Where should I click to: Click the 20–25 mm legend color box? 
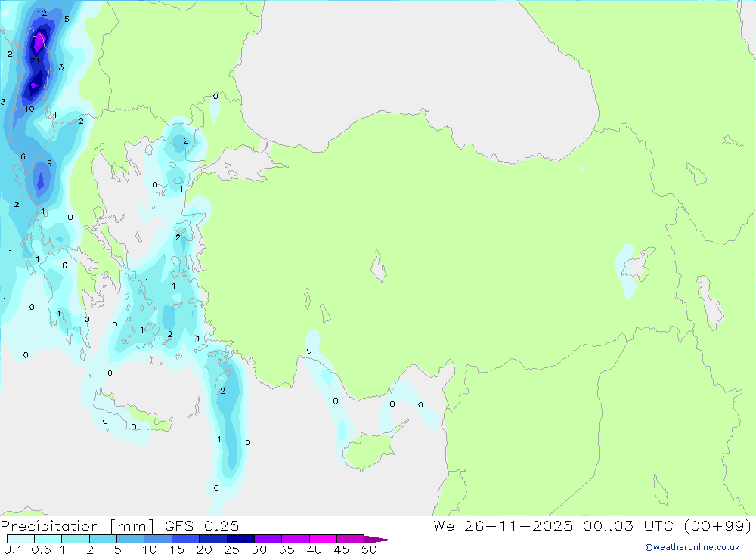pos(213,539)
